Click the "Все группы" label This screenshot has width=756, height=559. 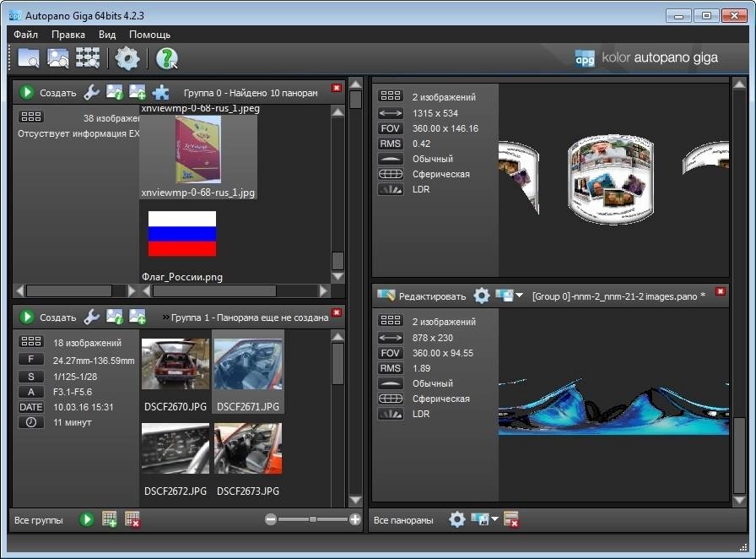[x=39, y=520]
